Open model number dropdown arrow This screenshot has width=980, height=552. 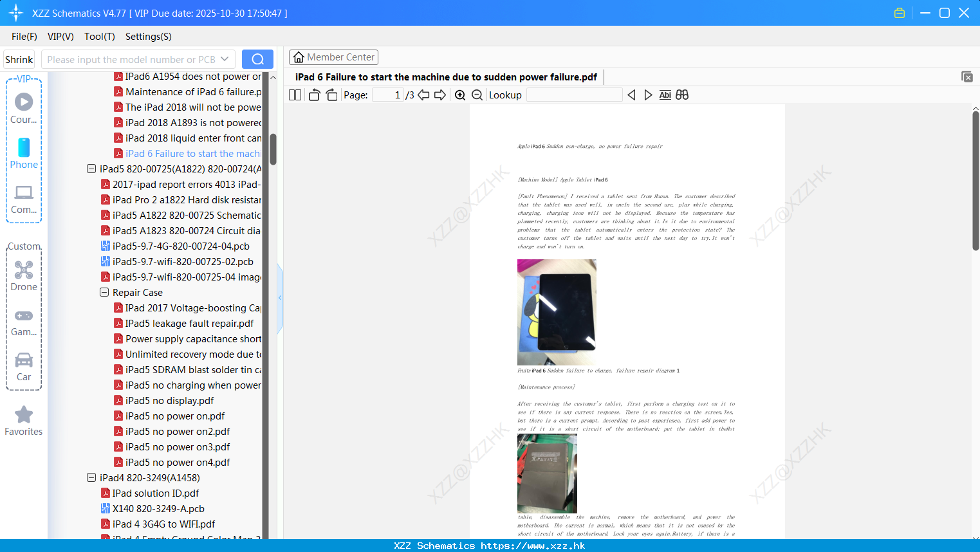click(225, 59)
